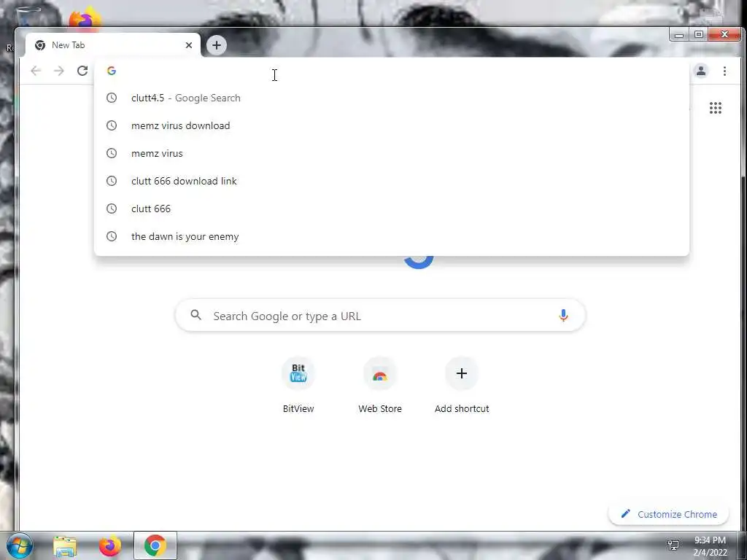Maximize the Chrome window
This screenshot has width=747, height=560.
click(x=698, y=35)
